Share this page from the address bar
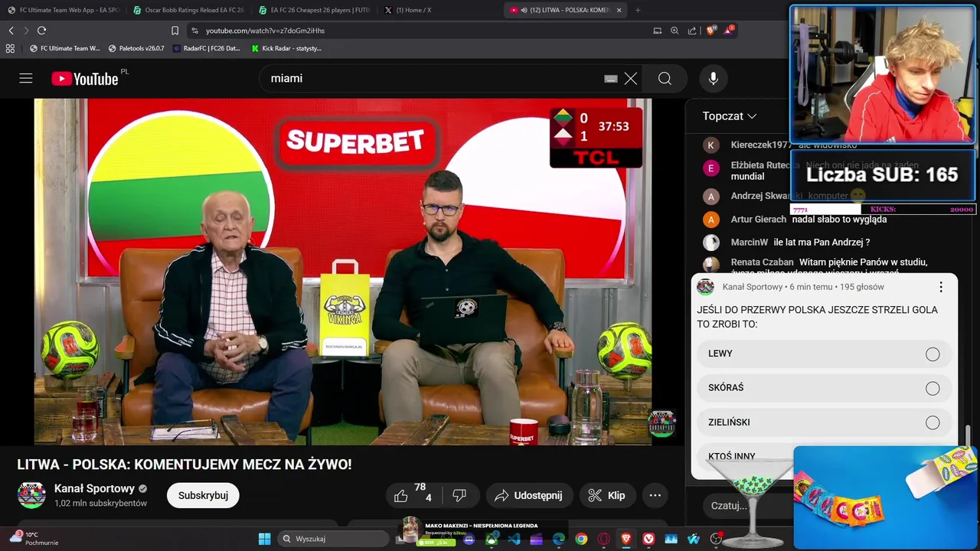Screen dimensions: 980x551 coord(692,31)
